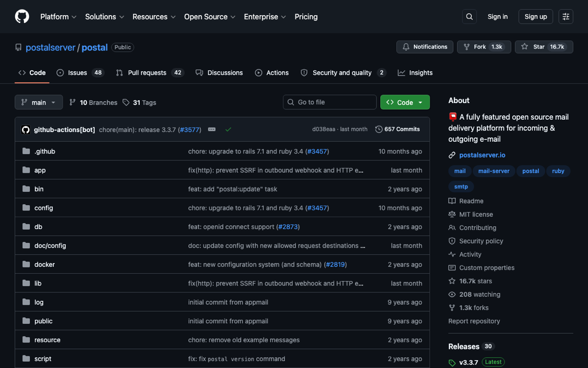
Task: Click the 657 Commits history icon
Action: click(x=379, y=130)
